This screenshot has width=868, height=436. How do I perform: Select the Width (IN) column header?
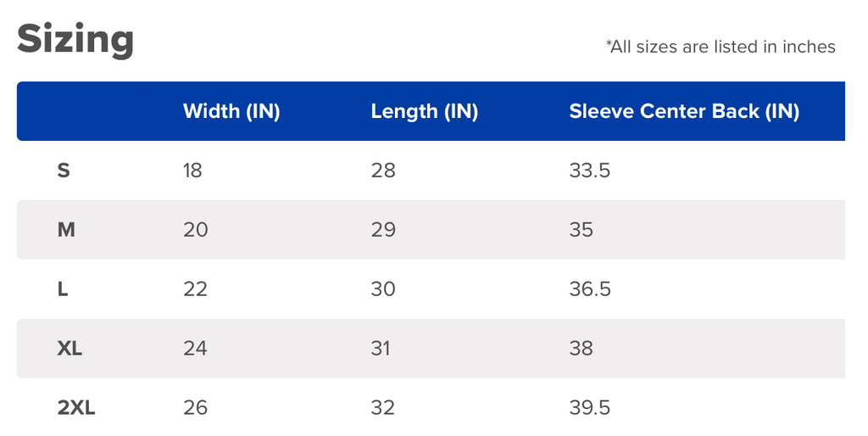tap(231, 111)
